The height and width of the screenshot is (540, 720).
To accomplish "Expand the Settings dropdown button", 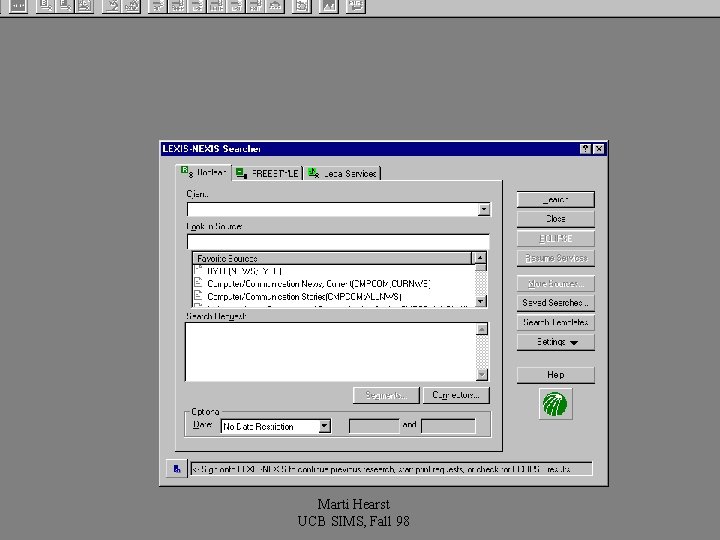I will [556, 342].
